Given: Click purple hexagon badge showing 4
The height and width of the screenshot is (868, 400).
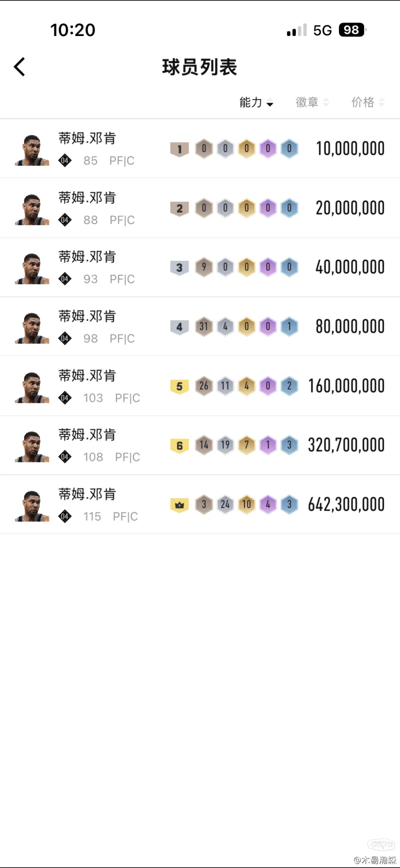Looking at the screenshot, I should pyautogui.click(x=268, y=505).
